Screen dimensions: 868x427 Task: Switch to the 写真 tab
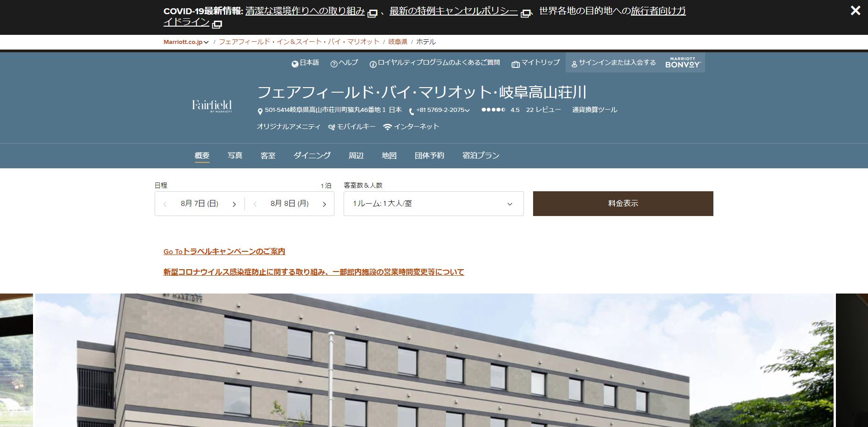coord(235,155)
